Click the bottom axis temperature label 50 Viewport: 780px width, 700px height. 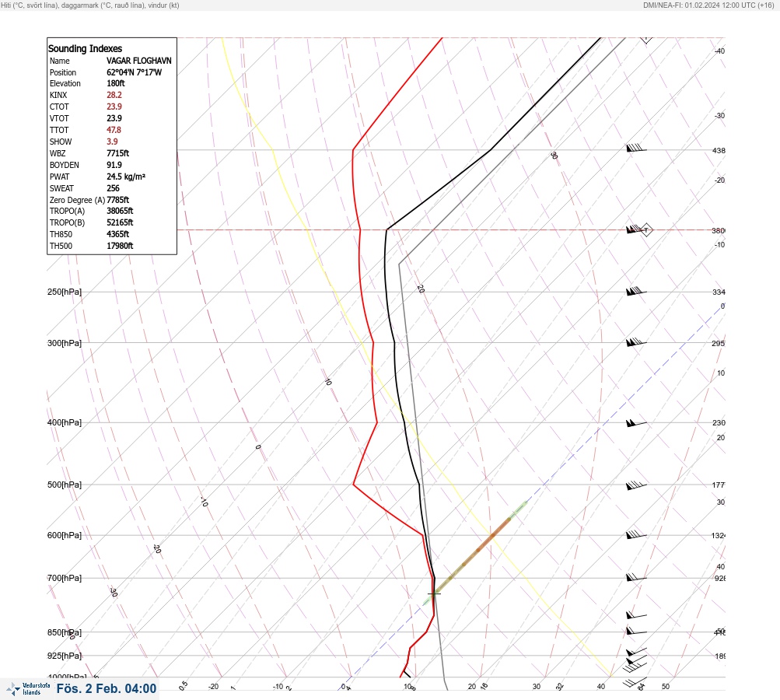pyautogui.click(x=666, y=687)
